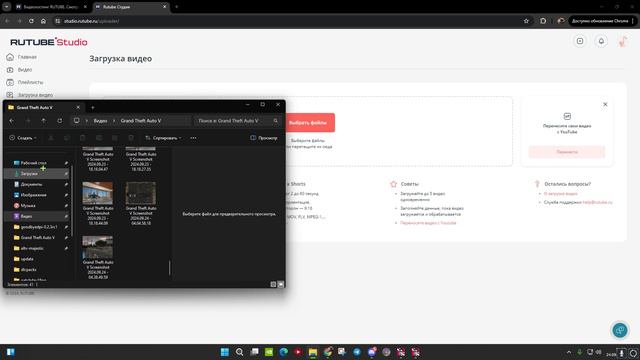
Task: Click the help@rutube.ru support email link
Action: [x=598, y=202]
